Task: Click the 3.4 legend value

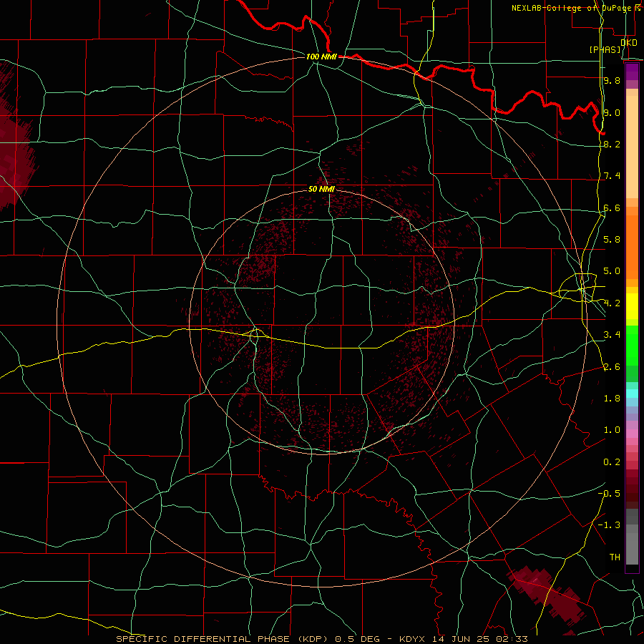Action: (x=612, y=335)
